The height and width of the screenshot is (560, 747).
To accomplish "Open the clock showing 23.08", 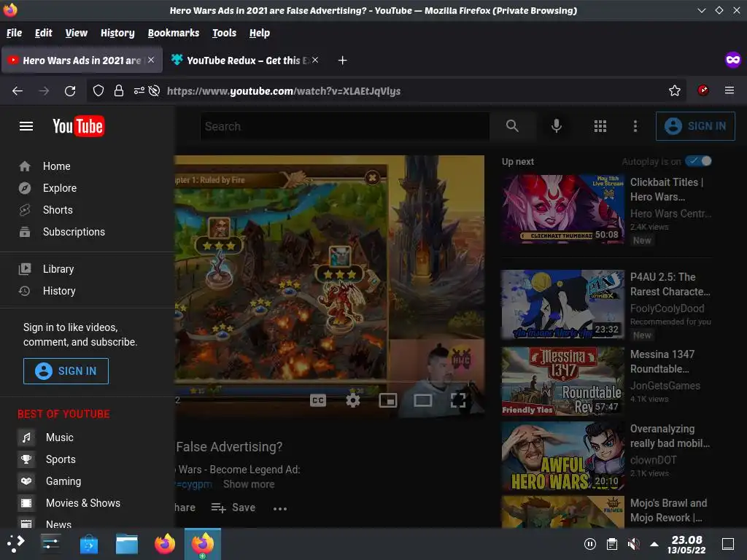I will 686,544.
